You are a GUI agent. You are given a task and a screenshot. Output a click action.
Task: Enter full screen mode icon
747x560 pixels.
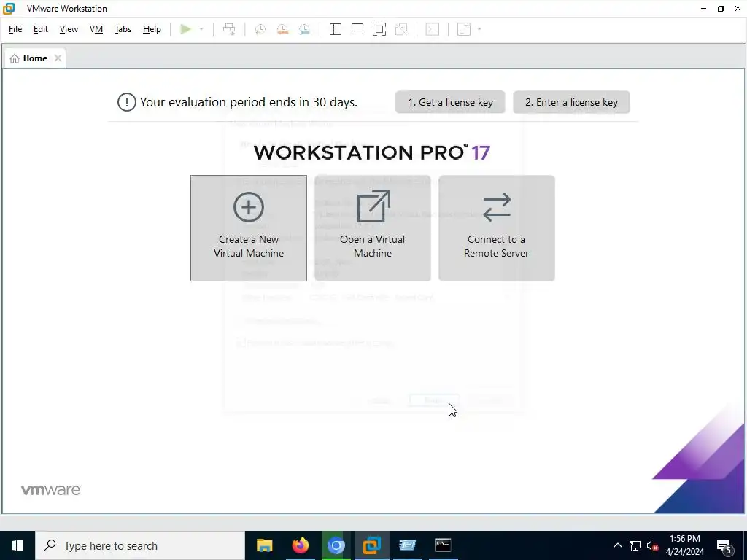379,29
